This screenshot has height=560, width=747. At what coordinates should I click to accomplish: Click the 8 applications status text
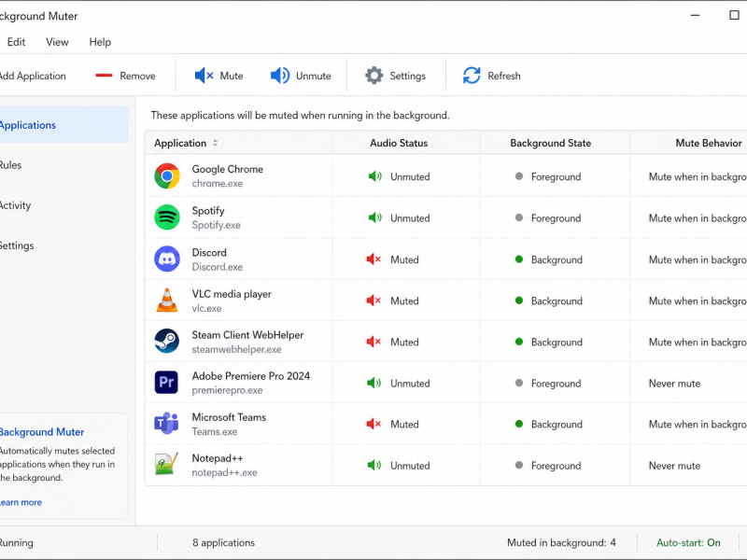point(223,542)
